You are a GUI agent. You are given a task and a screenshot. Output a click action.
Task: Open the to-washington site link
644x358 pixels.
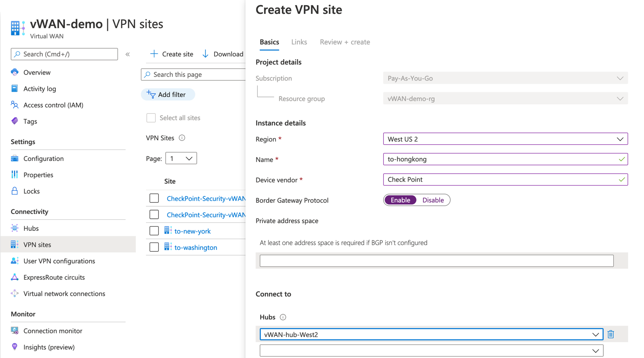[x=195, y=247]
